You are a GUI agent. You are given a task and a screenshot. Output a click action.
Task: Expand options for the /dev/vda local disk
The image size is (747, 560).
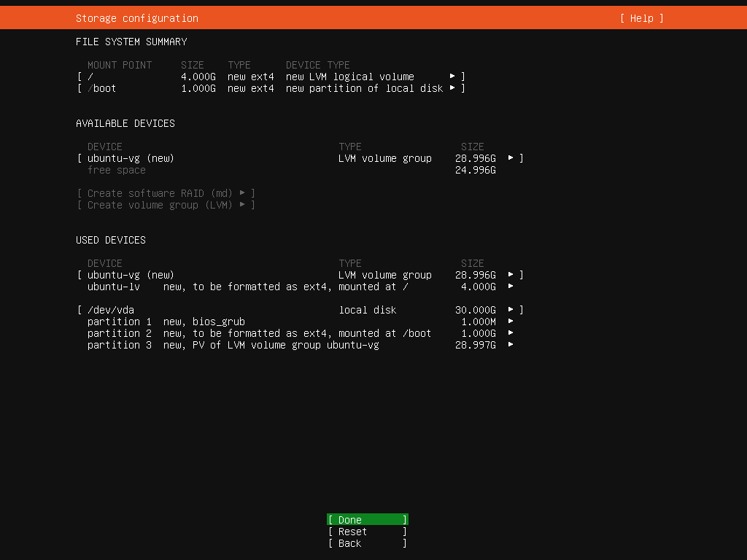pos(511,309)
